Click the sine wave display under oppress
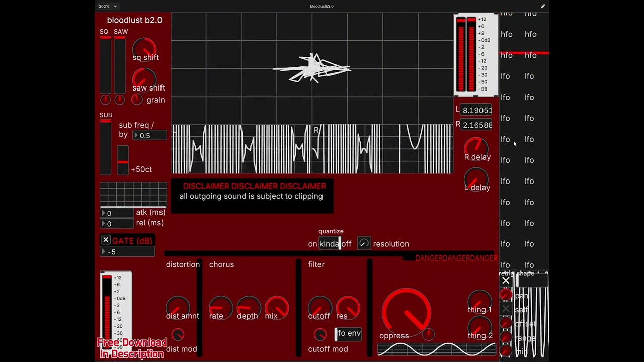 [437, 349]
